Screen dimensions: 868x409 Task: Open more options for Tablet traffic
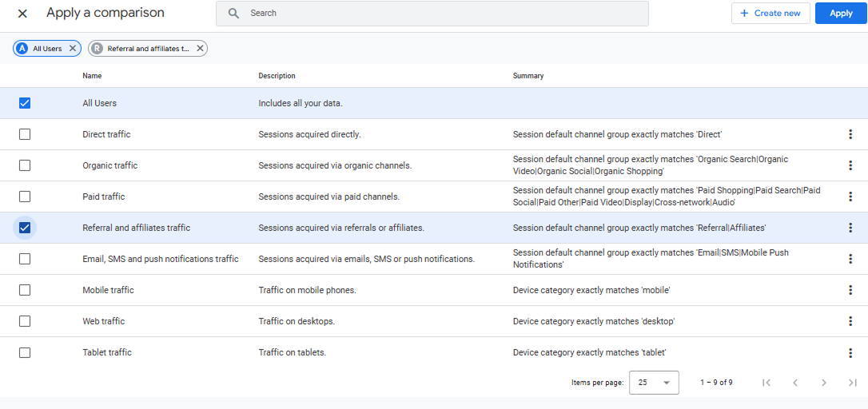pyautogui.click(x=850, y=352)
